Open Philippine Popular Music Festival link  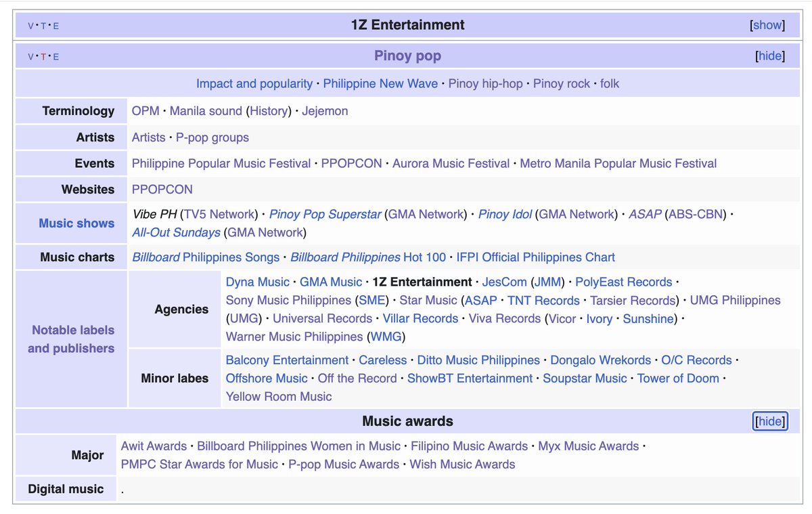click(x=221, y=164)
